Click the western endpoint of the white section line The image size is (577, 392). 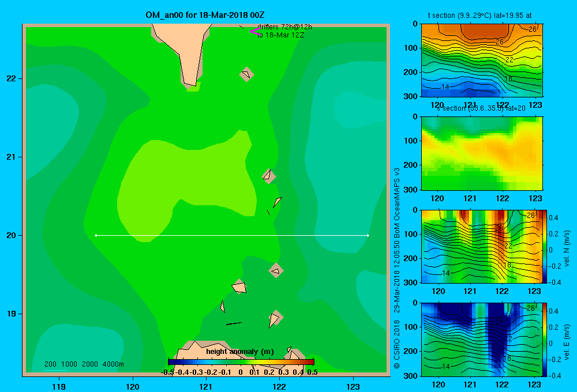point(96,235)
